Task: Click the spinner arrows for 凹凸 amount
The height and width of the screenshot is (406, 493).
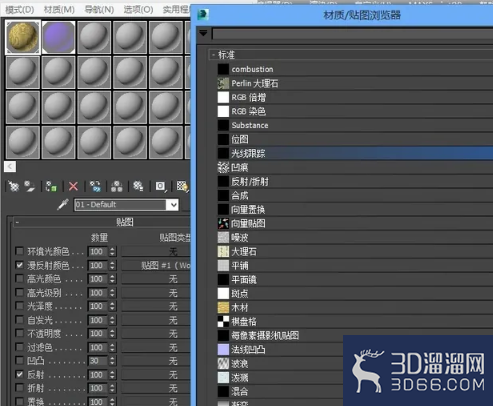Action: (112, 361)
